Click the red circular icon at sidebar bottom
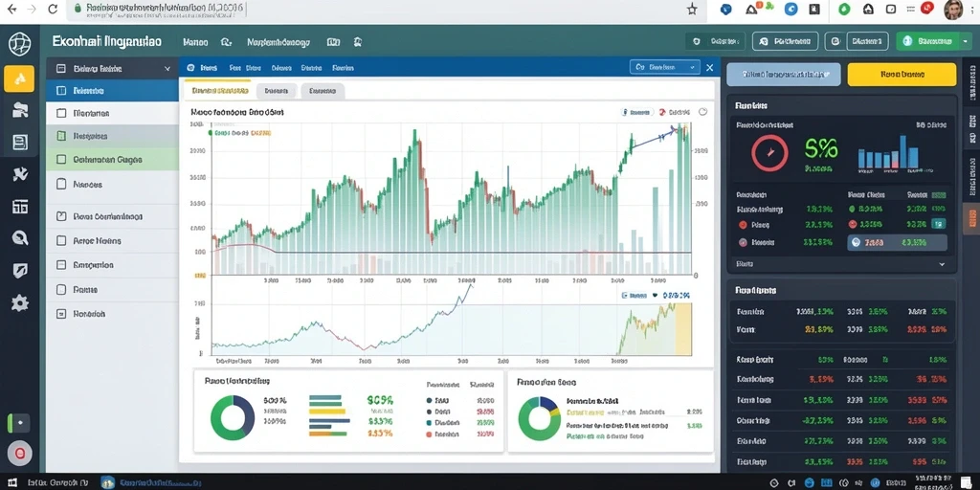The image size is (980, 490). click(x=19, y=453)
